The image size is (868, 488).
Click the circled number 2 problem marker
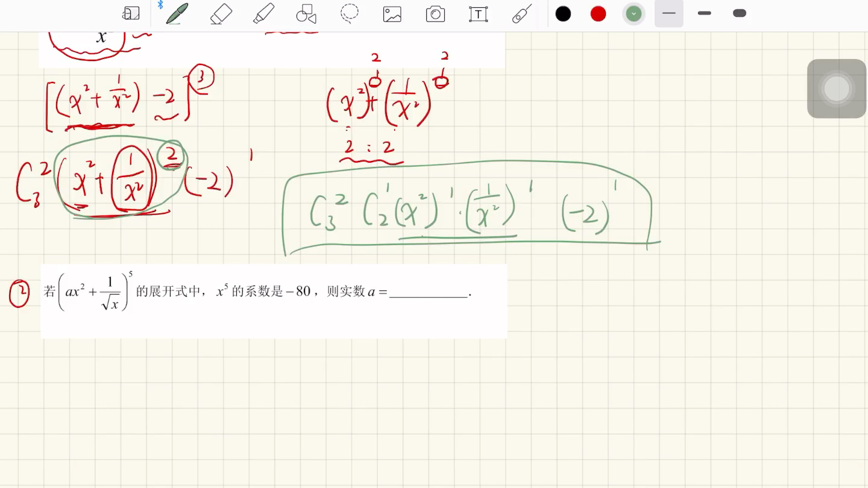click(x=19, y=293)
